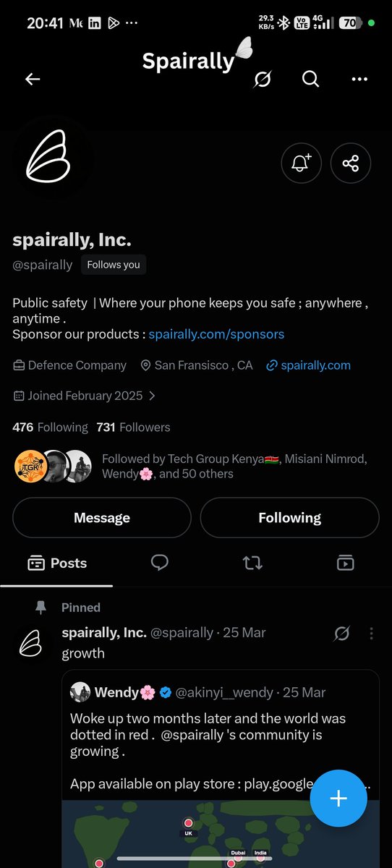The height and width of the screenshot is (868, 392).
Task: Switch to the Replies tab icon
Action: [x=160, y=563]
